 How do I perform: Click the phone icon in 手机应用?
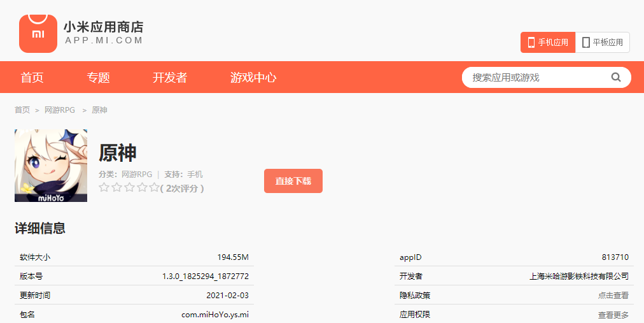(x=530, y=43)
